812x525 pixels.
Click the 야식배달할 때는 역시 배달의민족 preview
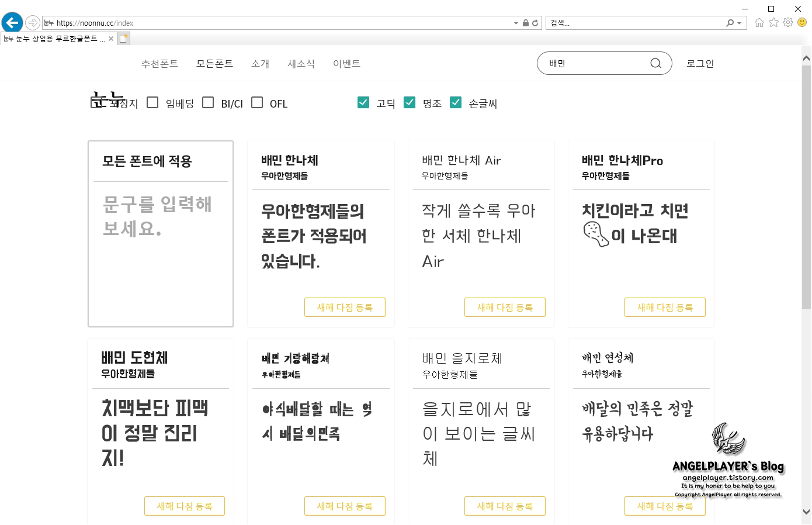coord(317,422)
